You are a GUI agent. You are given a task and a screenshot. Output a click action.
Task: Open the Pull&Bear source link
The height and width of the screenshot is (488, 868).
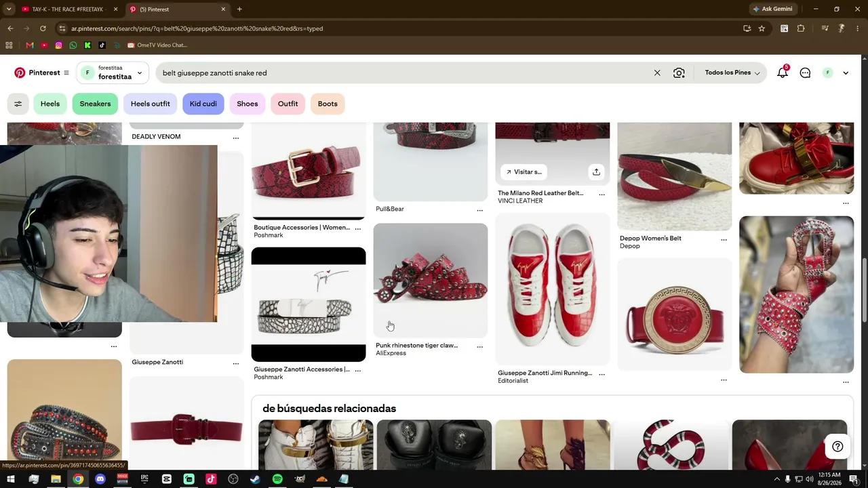tap(390, 209)
